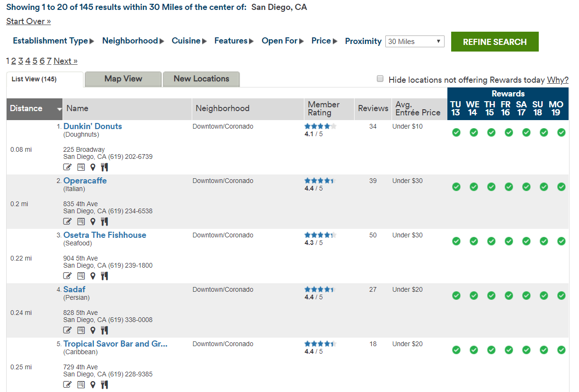Expand Features filter

tap(234, 41)
